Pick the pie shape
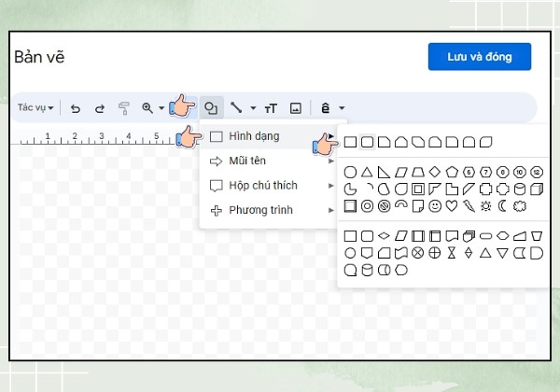The image size is (560, 392). pos(350,189)
